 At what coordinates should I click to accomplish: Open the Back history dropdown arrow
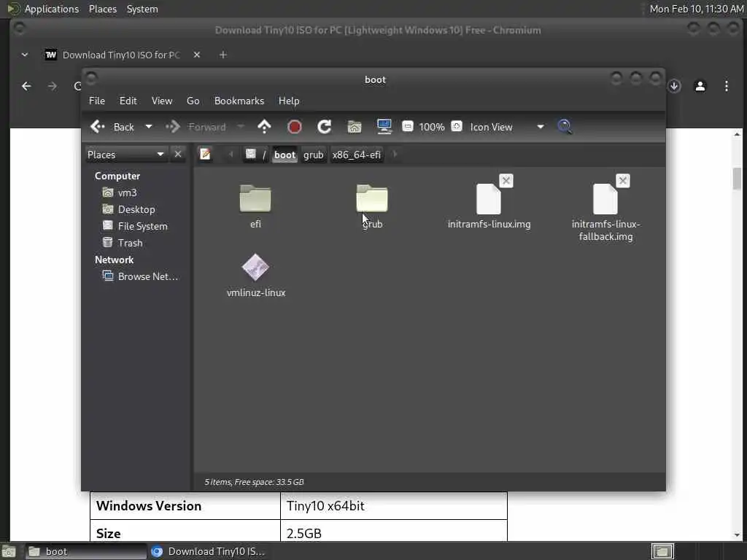(x=149, y=127)
